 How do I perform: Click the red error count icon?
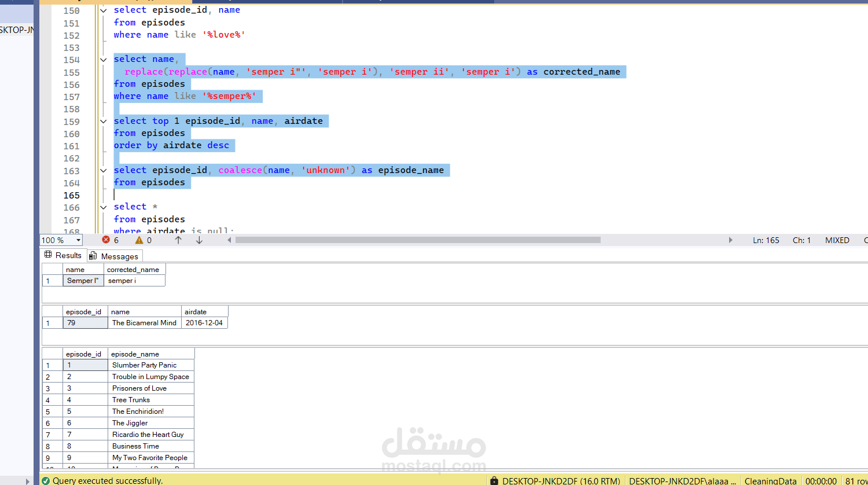click(x=106, y=240)
